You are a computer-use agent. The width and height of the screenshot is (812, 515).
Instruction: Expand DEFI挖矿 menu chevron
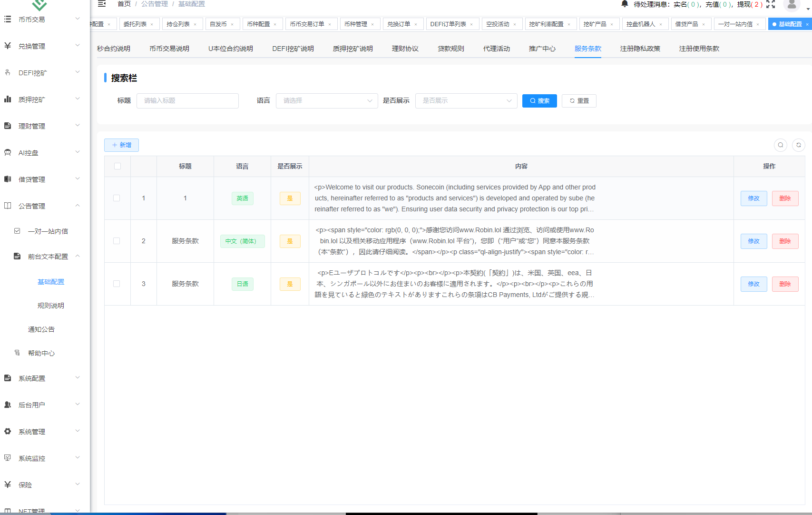click(78, 72)
